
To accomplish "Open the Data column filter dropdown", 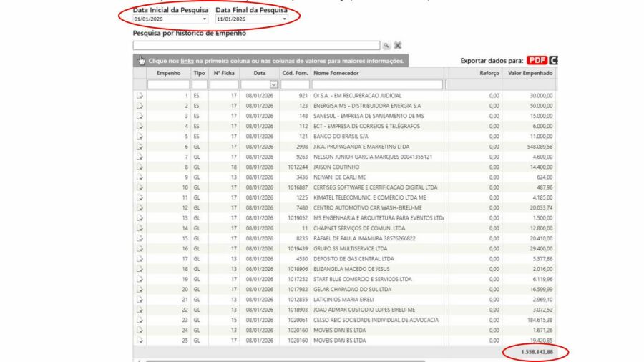I will click(x=273, y=84).
